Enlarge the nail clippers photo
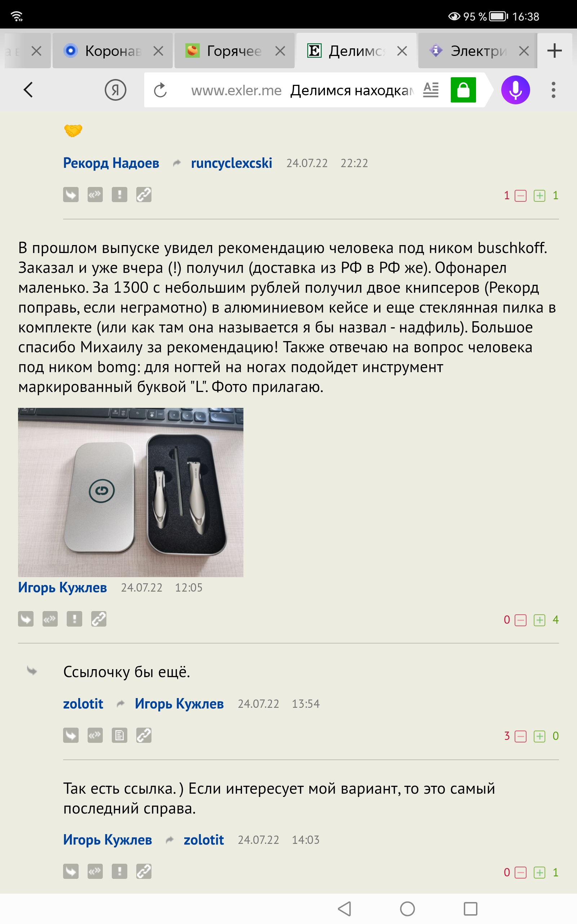 coord(131,492)
